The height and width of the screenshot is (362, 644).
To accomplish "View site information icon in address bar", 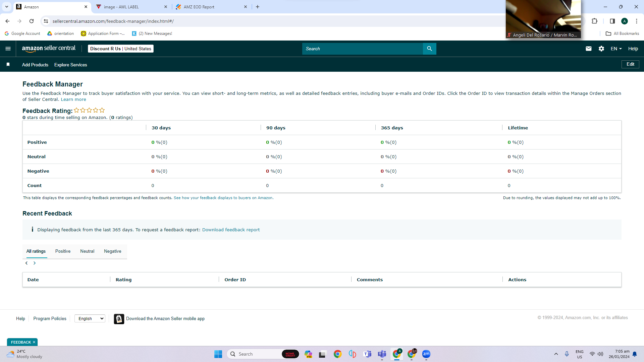I will pos(46,21).
